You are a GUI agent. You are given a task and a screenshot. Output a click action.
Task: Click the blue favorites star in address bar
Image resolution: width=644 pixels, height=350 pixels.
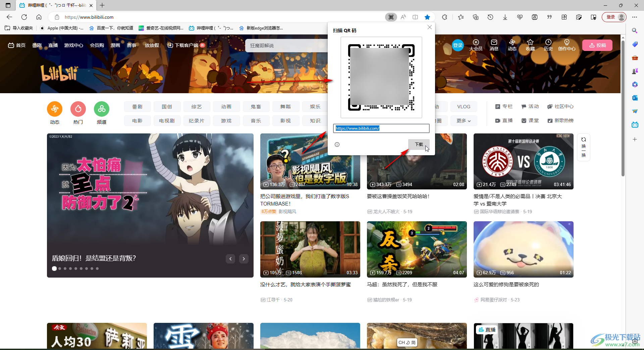coord(427,17)
